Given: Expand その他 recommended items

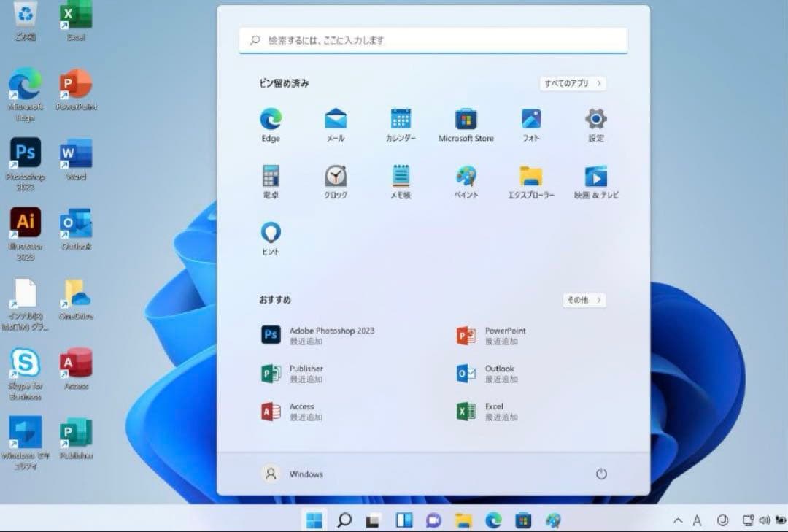Looking at the screenshot, I should (584, 300).
